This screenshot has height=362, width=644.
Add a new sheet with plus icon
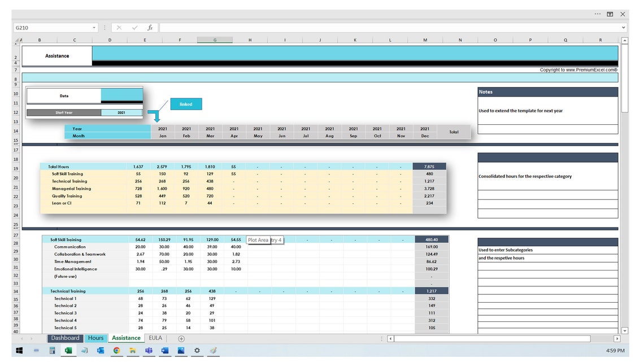point(181,339)
